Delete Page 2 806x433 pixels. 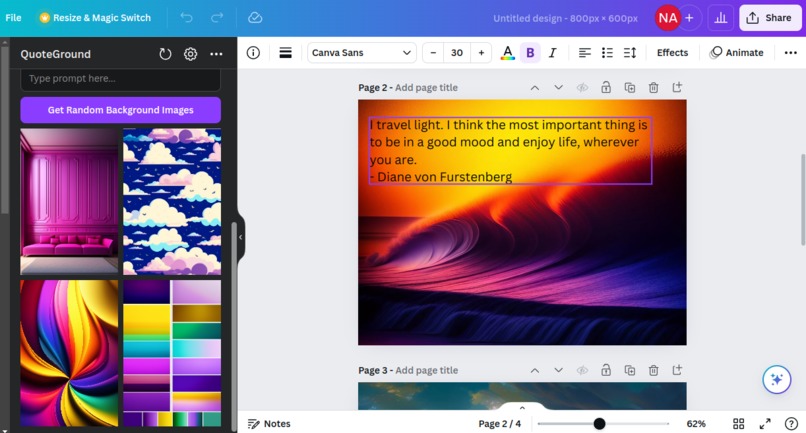click(653, 87)
